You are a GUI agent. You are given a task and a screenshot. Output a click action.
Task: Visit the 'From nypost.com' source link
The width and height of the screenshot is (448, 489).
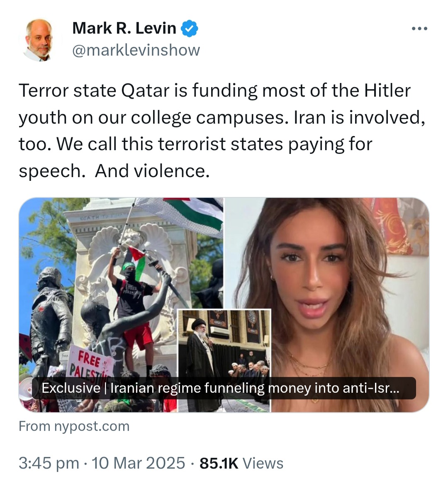(74, 426)
